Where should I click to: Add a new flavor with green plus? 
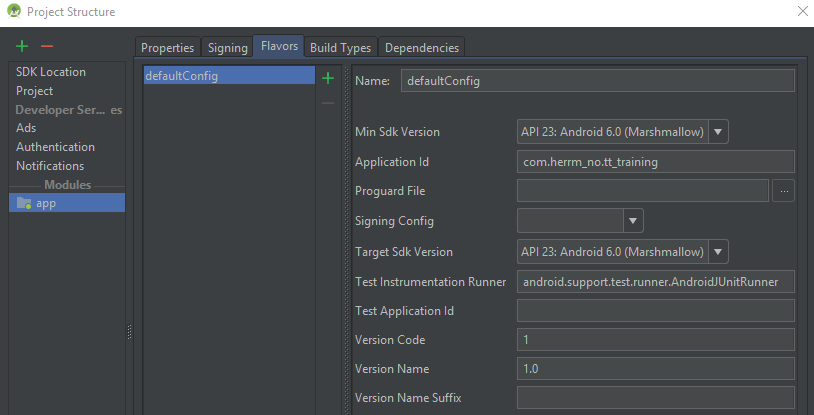pos(327,77)
